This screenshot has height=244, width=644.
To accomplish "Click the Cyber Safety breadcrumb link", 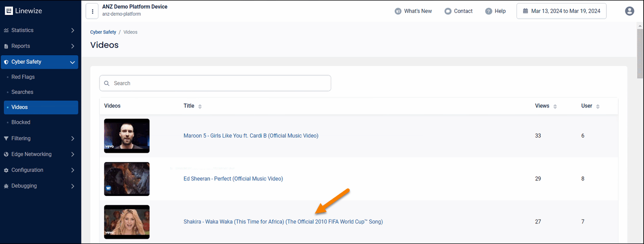I will pyautogui.click(x=103, y=32).
